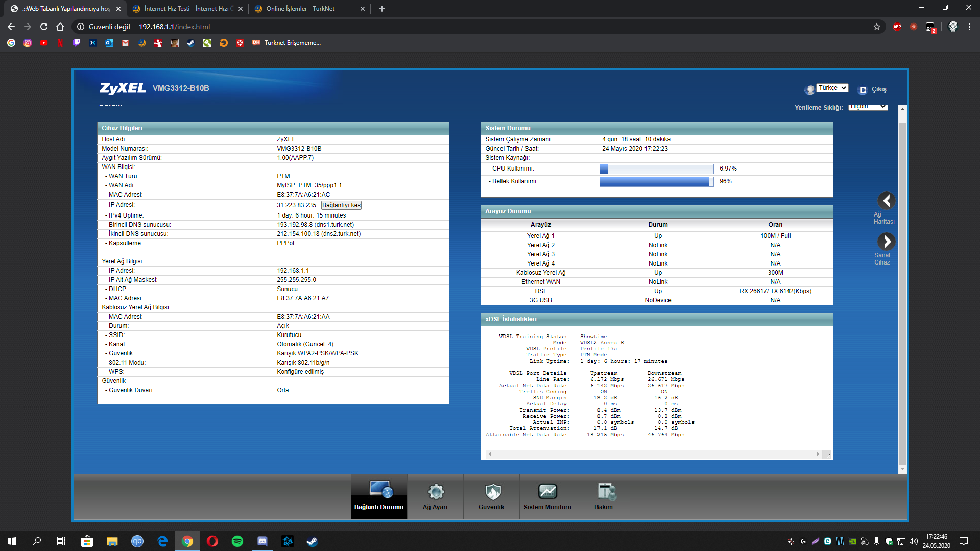Open the Türkçe language dropdown
Viewport: 980px width, 551px height.
832,88
